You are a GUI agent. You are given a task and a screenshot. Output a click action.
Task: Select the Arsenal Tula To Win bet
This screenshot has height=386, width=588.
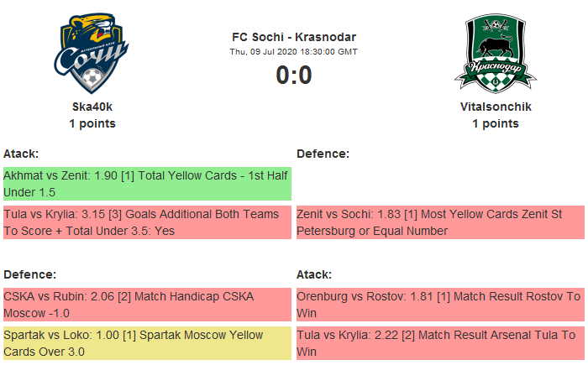[440, 343]
